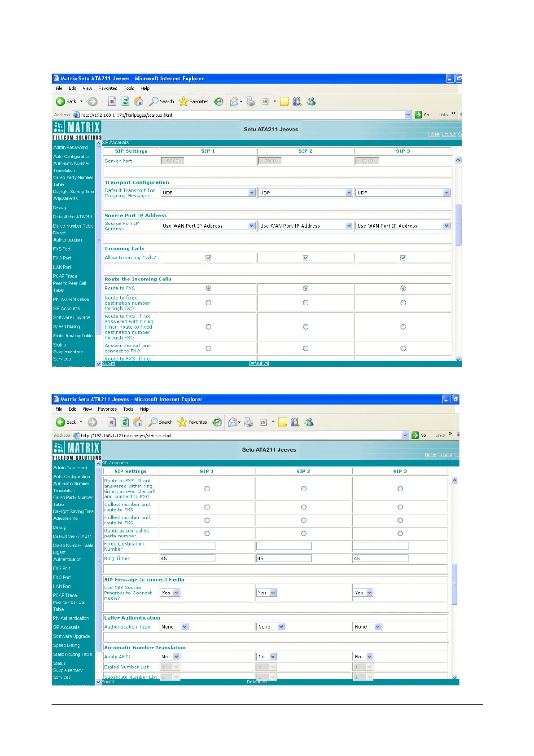
Task: Click Messenger icon in Caller Authentication window
Action: tap(309, 422)
